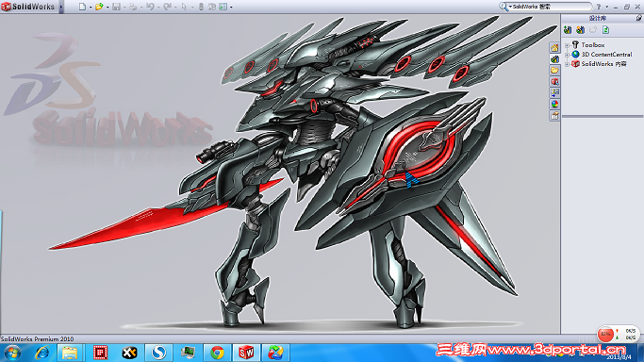Click the SolidWorks logo at top left
Image resolution: width=644 pixels, height=362 pixels.
coord(28,7)
